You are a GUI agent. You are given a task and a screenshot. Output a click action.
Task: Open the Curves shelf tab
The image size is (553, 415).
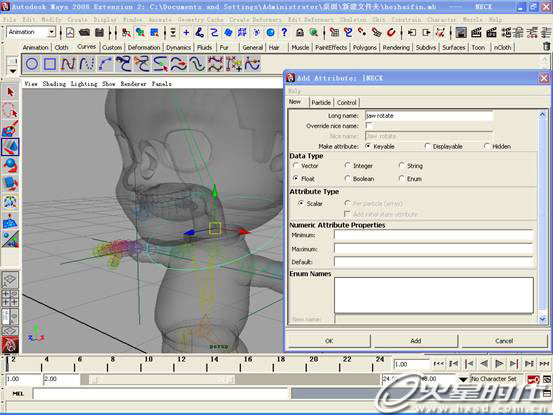pyautogui.click(x=86, y=47)
